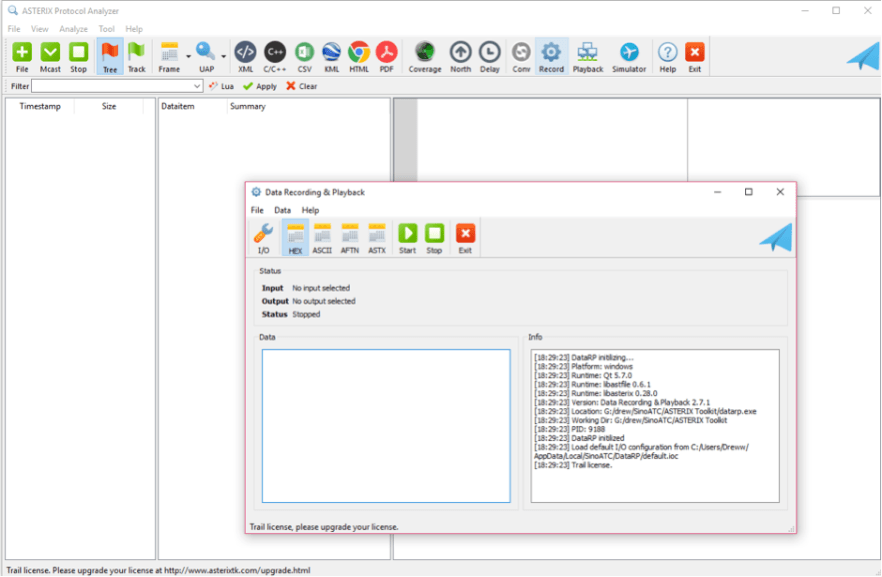Click the Apply filter button

tap(260, 86)
